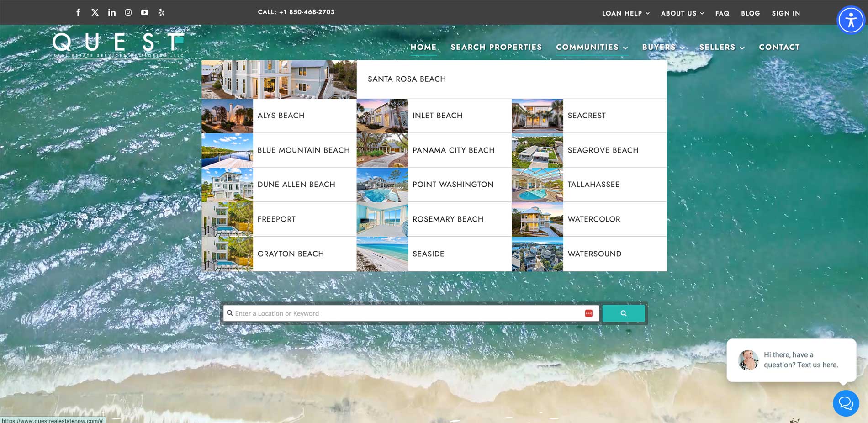This screenshot has width=868, height=423.
Task: Call the phone number link in header
Action: coord(296,12)
